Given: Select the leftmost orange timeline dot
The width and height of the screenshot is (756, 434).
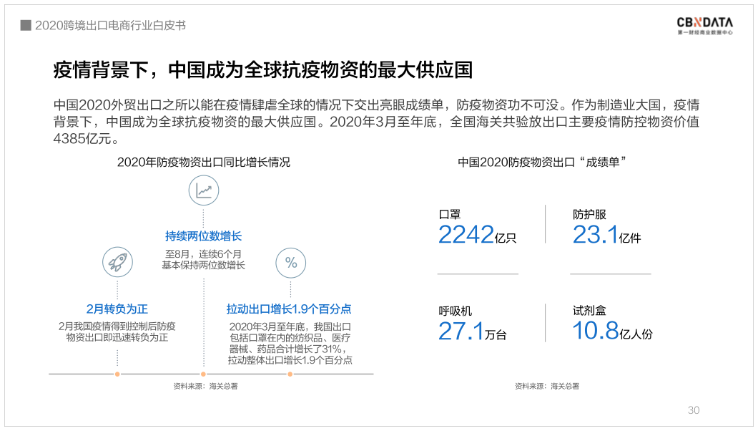Looking at the screenshot, I should click(117, 374).
